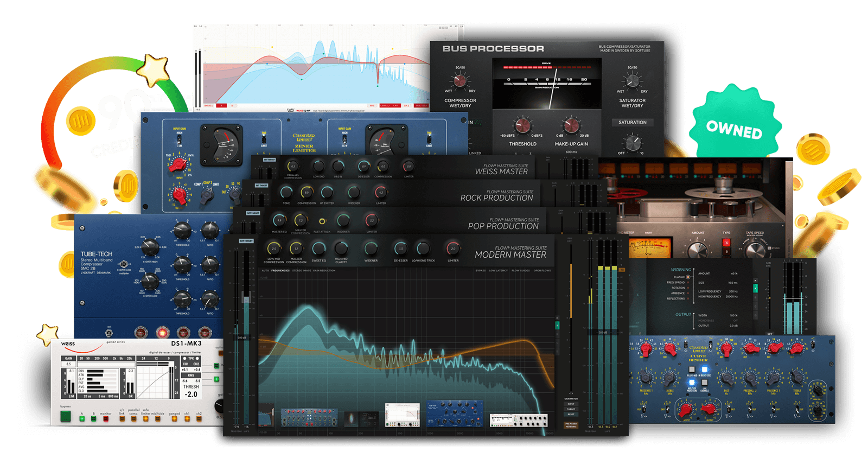Image resolution: width=868 pixels, height=452 pixels.
Task: Click the Saturation button on Bus Processor
Action: click(x=632, y=123)
